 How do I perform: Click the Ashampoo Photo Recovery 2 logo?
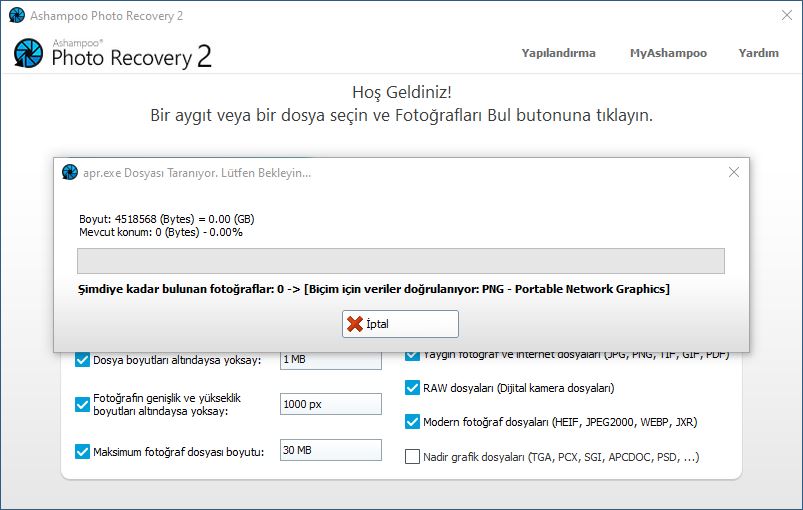113,54
